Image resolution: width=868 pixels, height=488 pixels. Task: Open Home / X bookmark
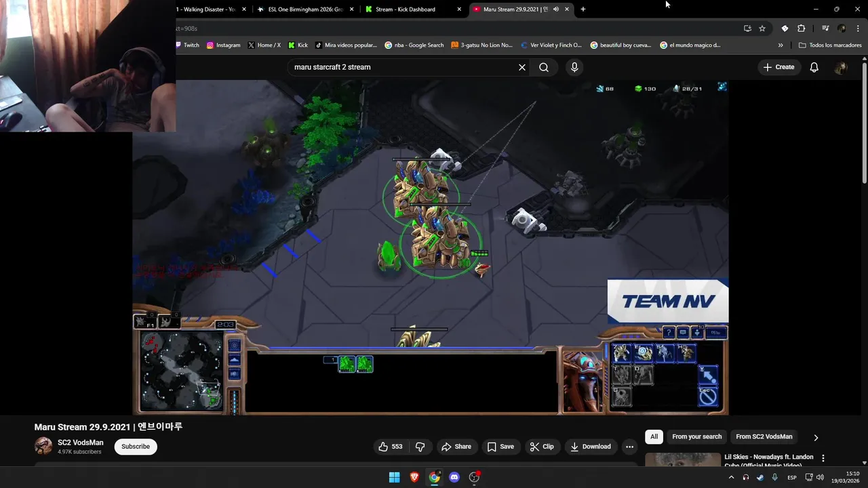pyautogui.click(x=264, y=45)
